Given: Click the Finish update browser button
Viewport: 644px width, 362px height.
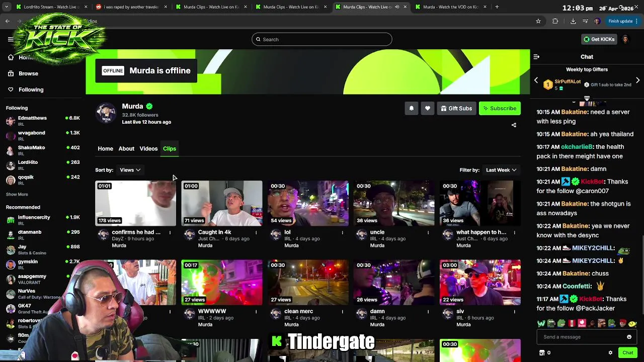Looking at the screenshot, I should pyautogui.click(x=623, y=21).
